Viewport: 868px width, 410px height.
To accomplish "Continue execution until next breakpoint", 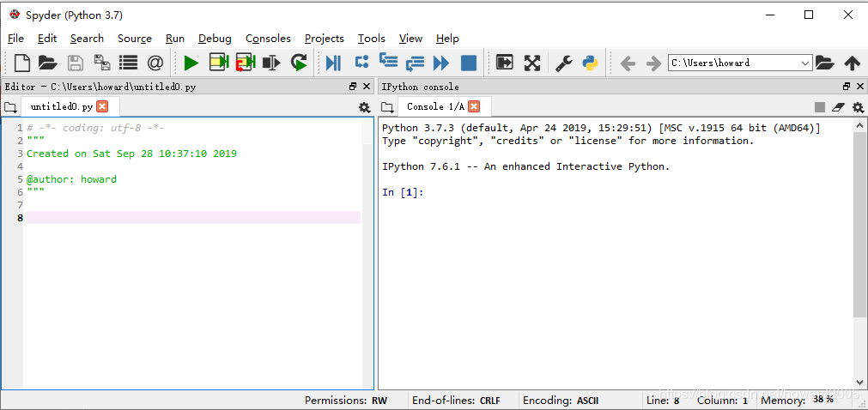I will [x=440, y=63].
